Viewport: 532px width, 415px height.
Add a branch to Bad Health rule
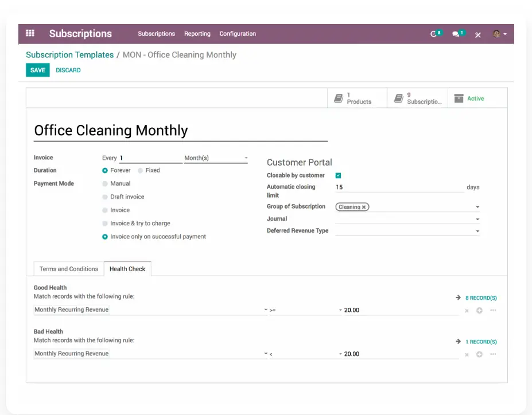493,354
